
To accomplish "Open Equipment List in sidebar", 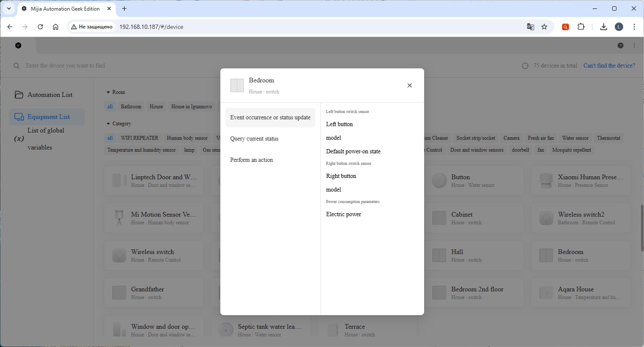I will pyautogui.click(x=47, y=117).
